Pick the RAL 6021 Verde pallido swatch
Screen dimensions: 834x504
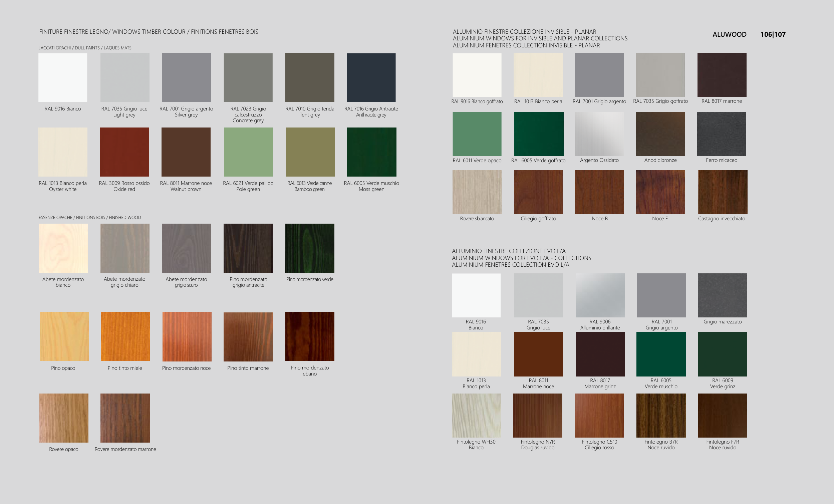click(x=248, y=152)
